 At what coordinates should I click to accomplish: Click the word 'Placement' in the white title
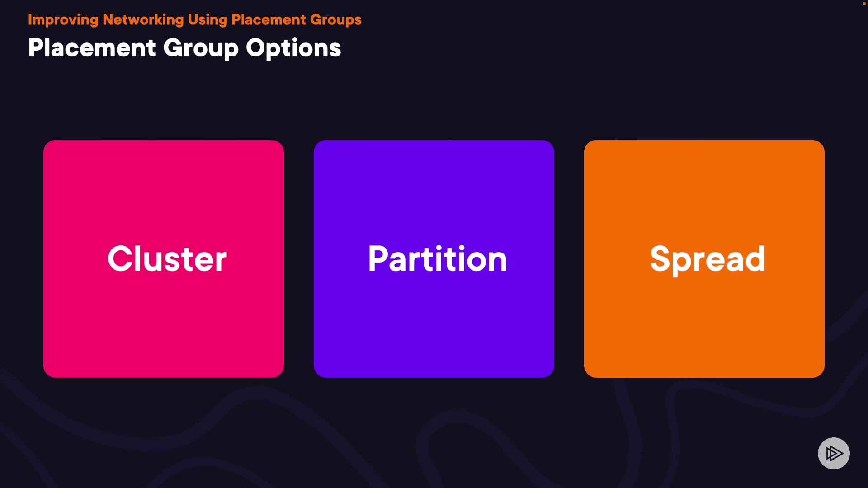[x=92, y=48]
